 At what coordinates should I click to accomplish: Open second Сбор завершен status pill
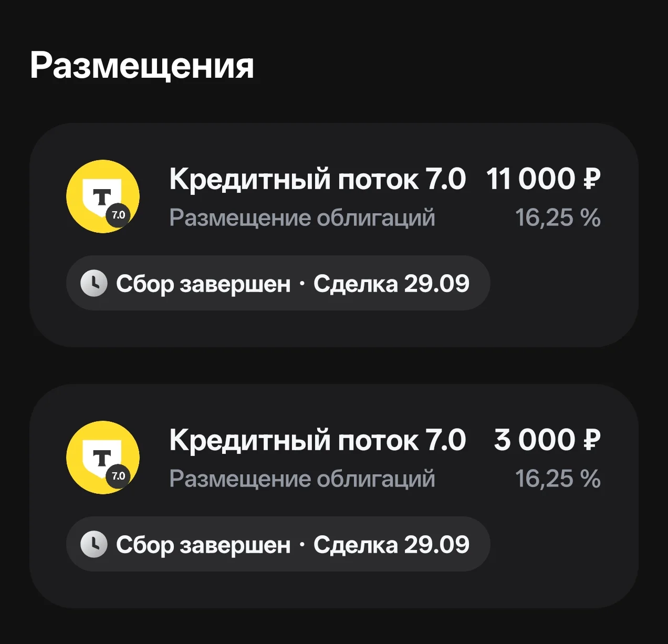pos(278,544)
